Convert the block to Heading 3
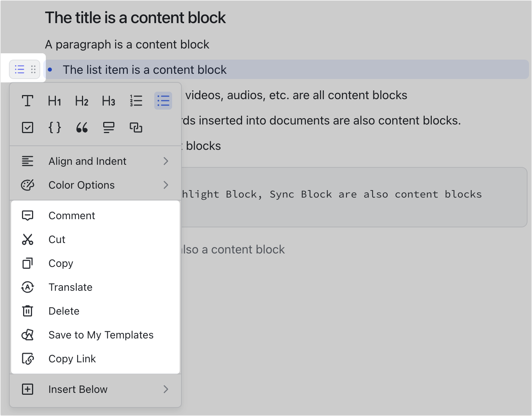This screenshot has width=532, height=416. 108,101
